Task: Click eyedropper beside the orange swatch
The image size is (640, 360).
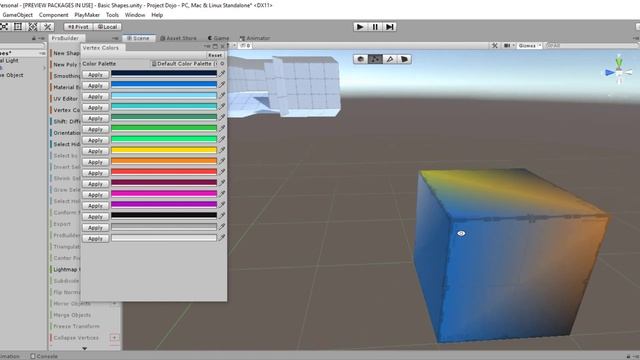Action: pos(222,162)
